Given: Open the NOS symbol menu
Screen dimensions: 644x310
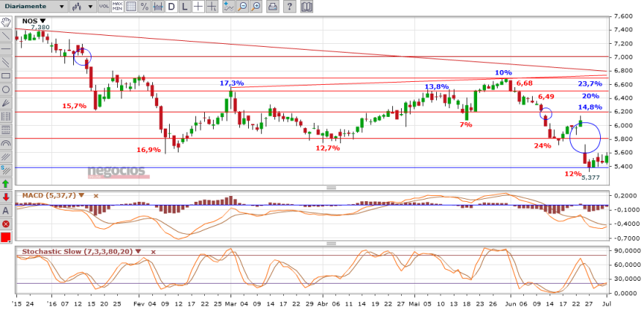Looking at the screenshot, I should pyautogui.click(x=43, y=21).
